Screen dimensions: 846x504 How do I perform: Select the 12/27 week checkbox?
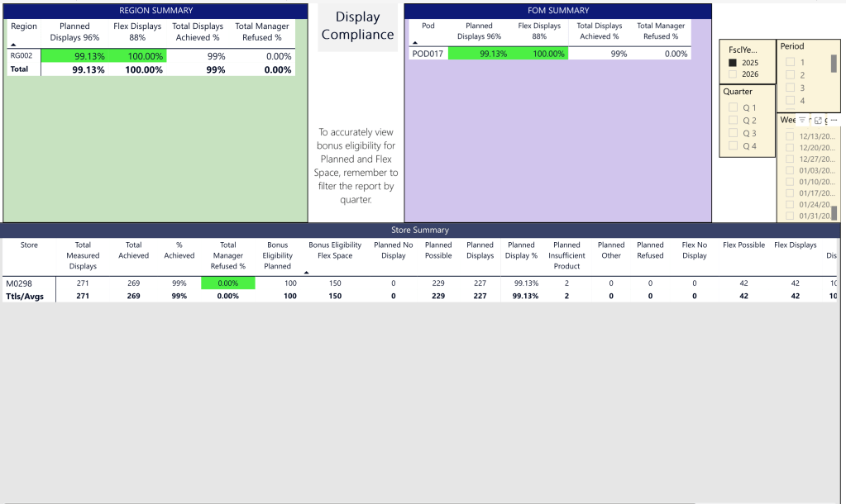[x=790, y=159]
